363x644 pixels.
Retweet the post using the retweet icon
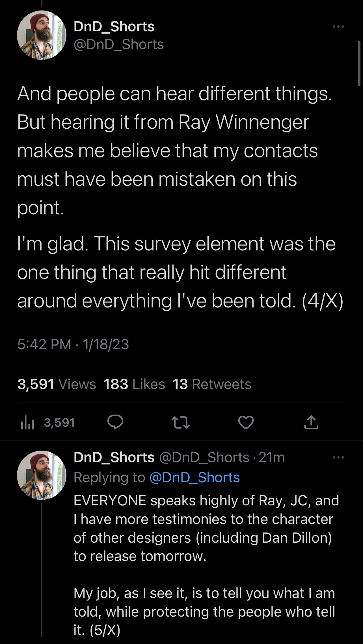click(180, 422)
